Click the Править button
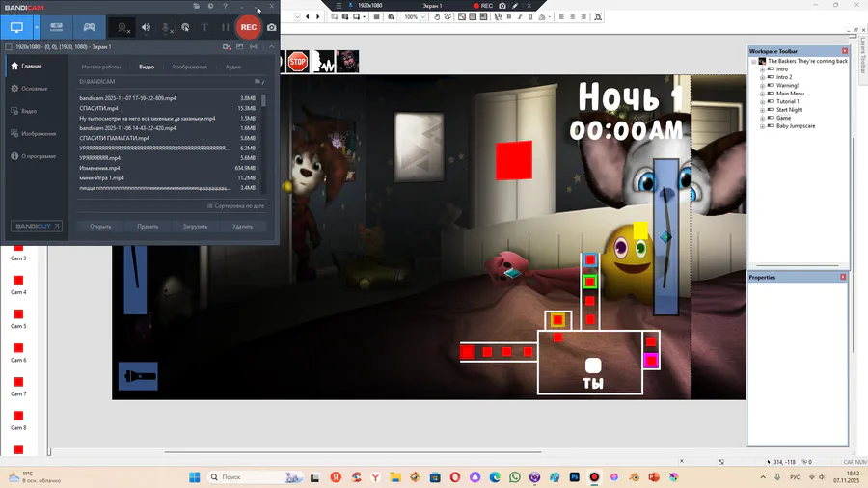This screenshot has height=488, width=868. (148, 227)
